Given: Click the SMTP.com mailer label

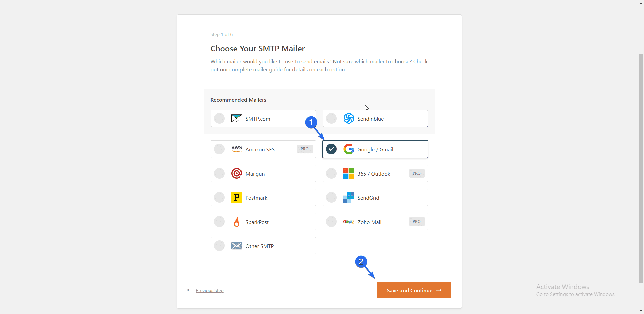Looking at the screenshot, I should tap(258, 119).
